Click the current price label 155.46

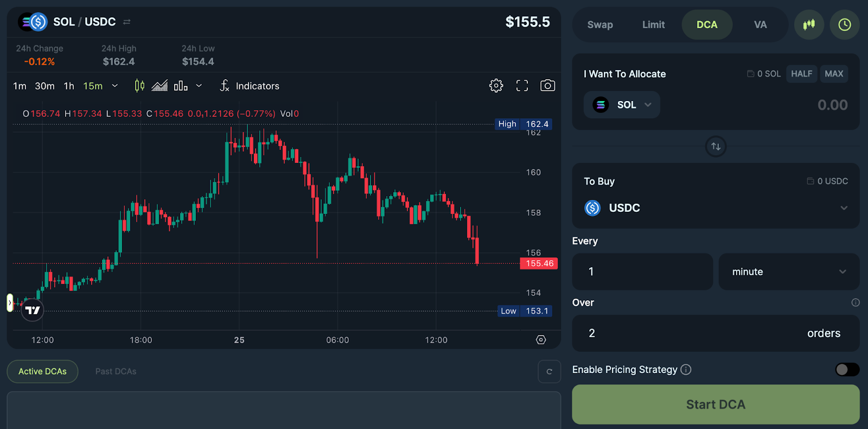[x=539, y=263]
